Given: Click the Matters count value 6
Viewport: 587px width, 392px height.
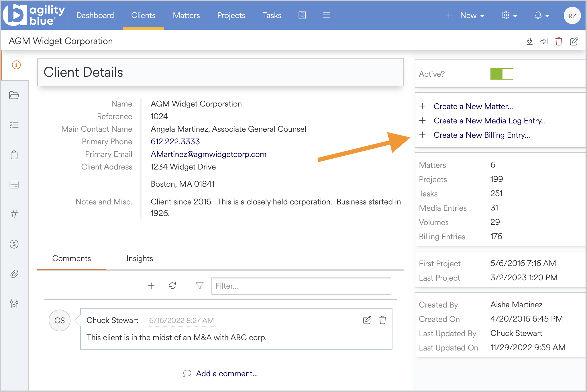Looking at the screenshot, I should point(493,165).
